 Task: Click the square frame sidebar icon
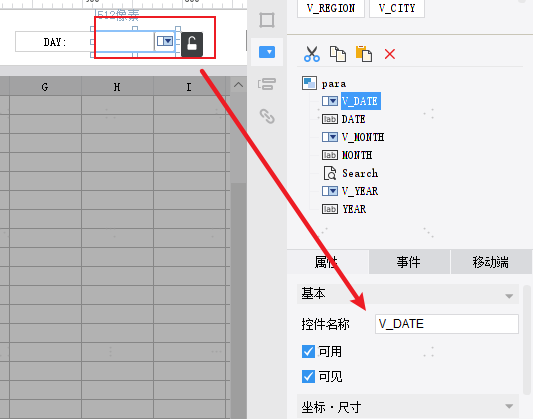267,20
